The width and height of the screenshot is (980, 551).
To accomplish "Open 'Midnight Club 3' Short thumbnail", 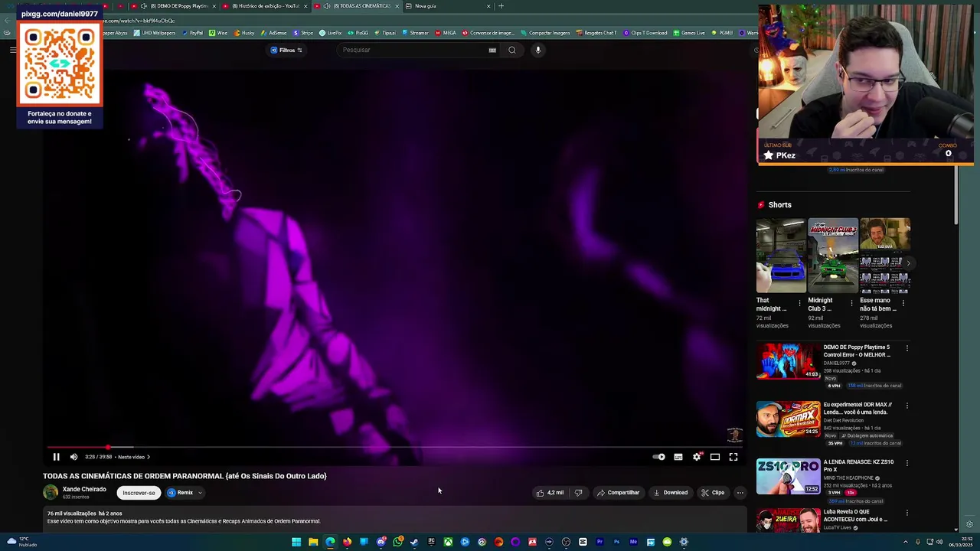I will coord(833,256).
